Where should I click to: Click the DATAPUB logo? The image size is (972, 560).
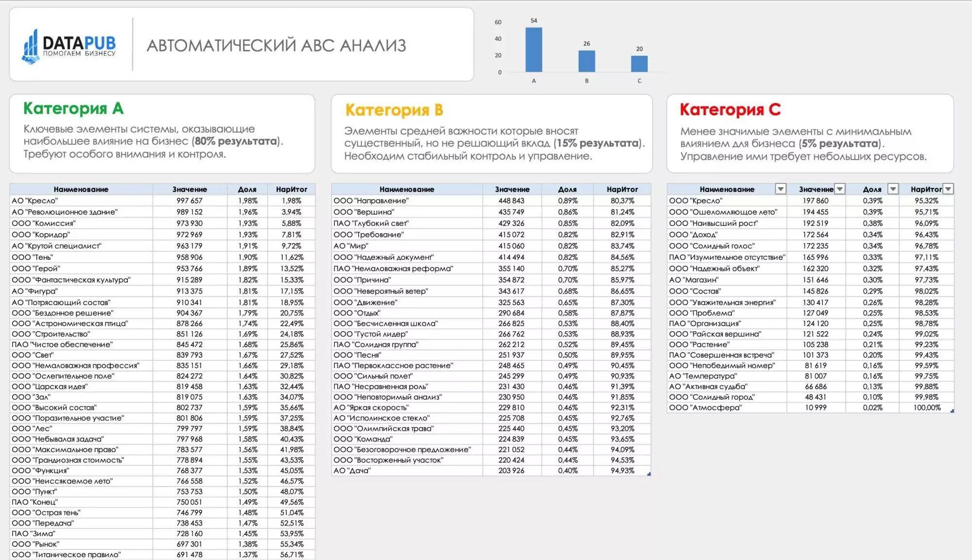(x=69, y=47)
